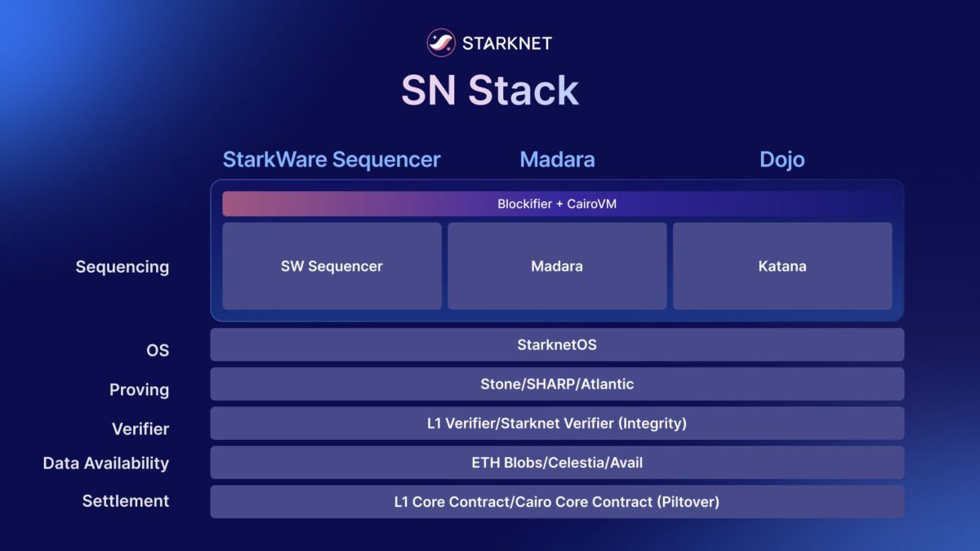Choose the ETH Blobs/Celestia/Avail bar
The image size is (980, 551).
pyautogui.click(x=557, y=462)
